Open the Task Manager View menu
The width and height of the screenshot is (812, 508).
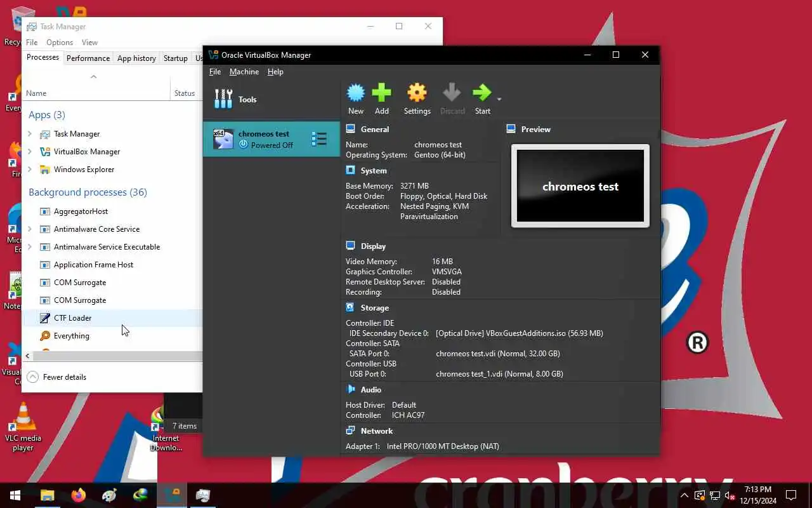click(x=89, y=43)
